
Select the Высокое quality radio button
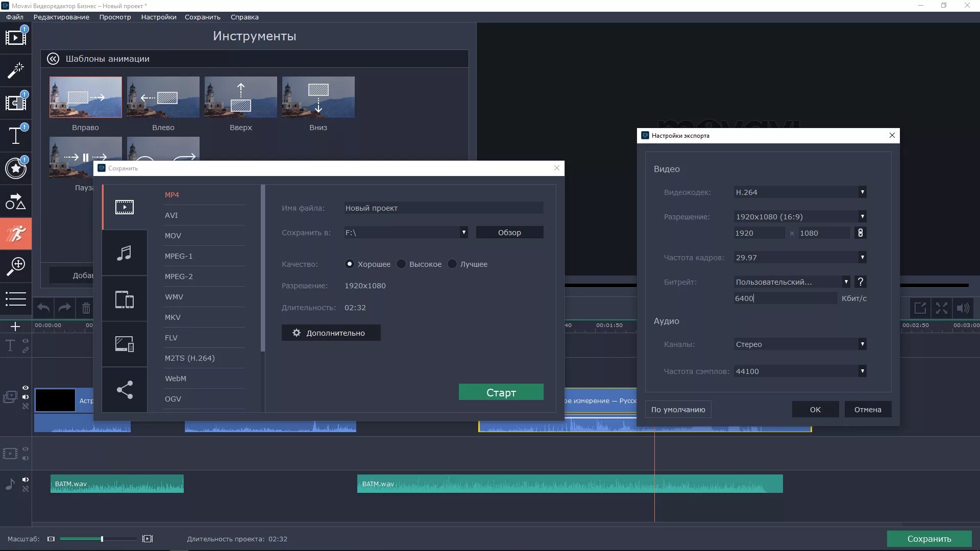tap(402, 264)
